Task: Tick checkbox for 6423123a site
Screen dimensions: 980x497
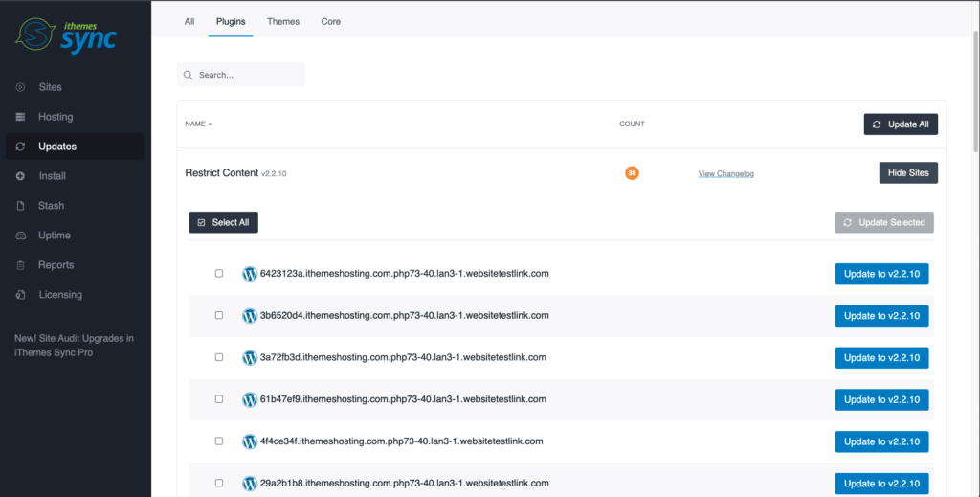Action: [x=219, y=273]
